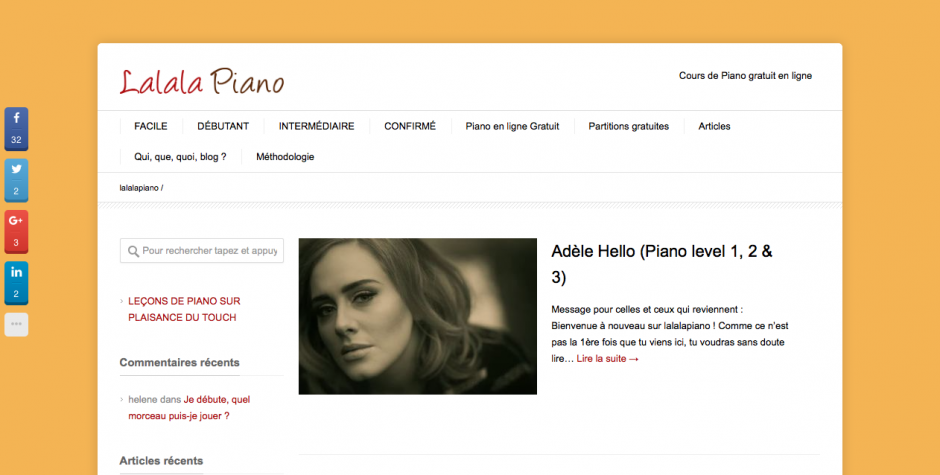Open Leçons de piano sur Plaisance du Touch
The height and width of the screenshot is (475, 940).
coord(184,309)
